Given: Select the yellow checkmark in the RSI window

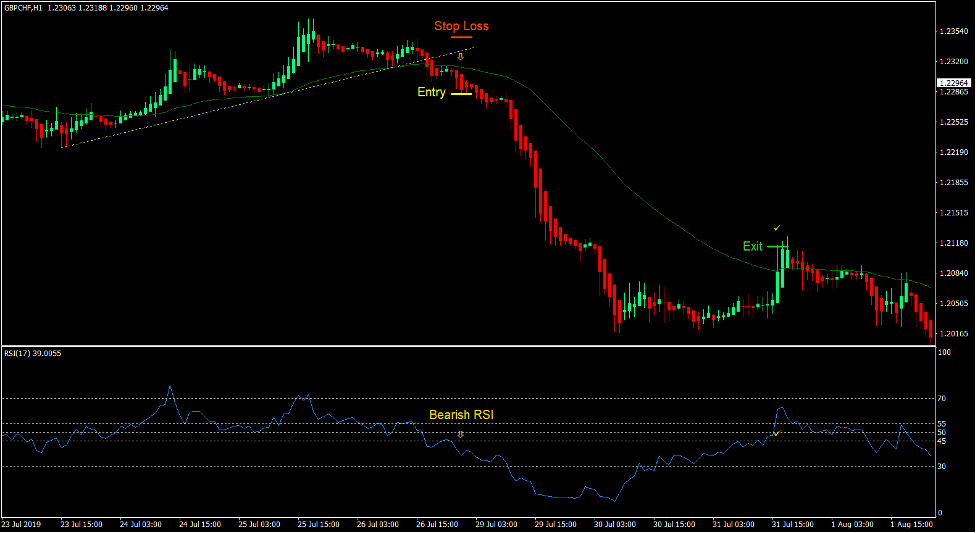Looking at the screenshot, I should [775, 434].
